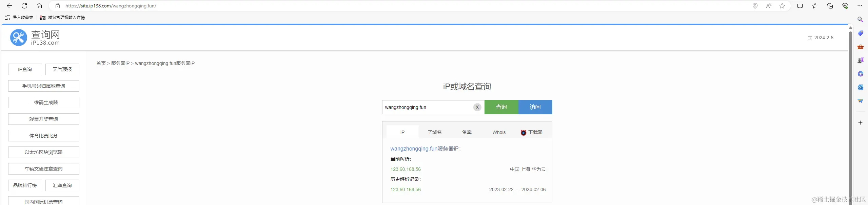Open 以太坊区块浏览器 in left menu
The image size is (868, 205).
[44, 152]
